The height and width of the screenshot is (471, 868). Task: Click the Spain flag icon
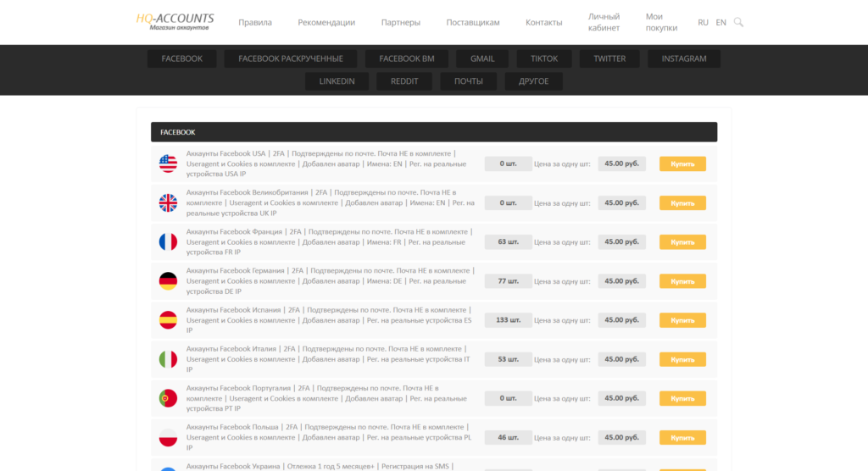[169, 320]
